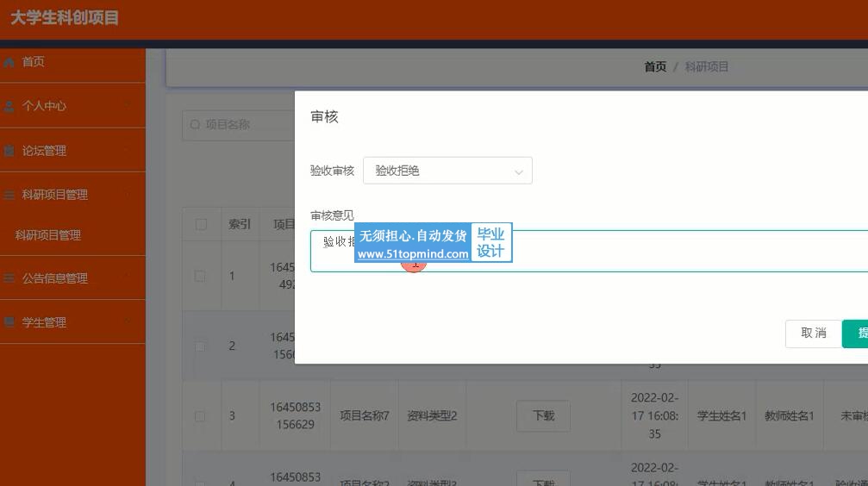868x486 pixels.
Task: Click the 2022-02-17 16:08:35 cell in row 3
Action: coord(655,415)
